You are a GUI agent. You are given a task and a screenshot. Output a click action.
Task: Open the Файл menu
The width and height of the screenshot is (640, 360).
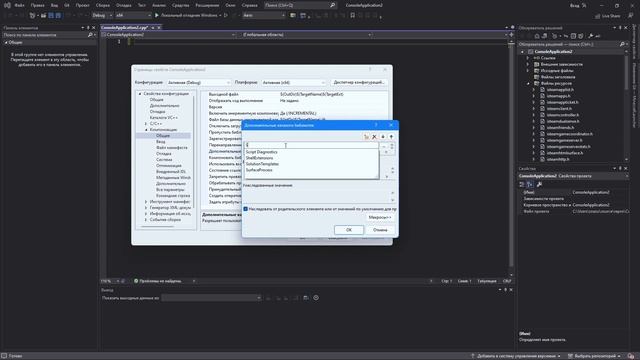[x=19, y=5]
